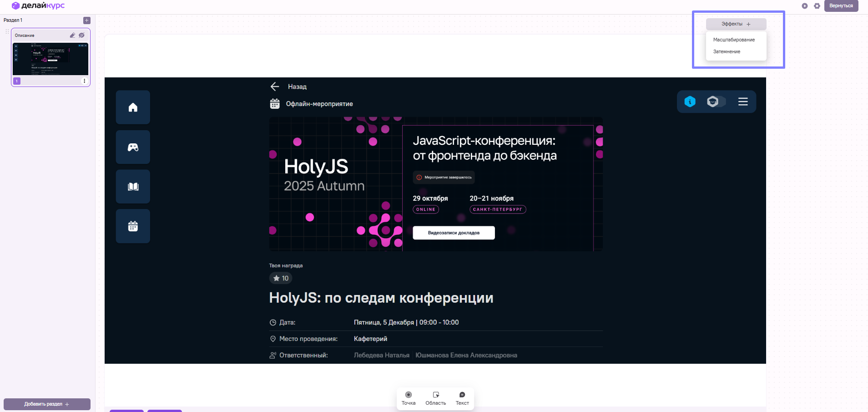Click the plus icon beside Раздел 1
Image resolution: width=868 pixels, height=412 pixels.
(x=87, y=20)
